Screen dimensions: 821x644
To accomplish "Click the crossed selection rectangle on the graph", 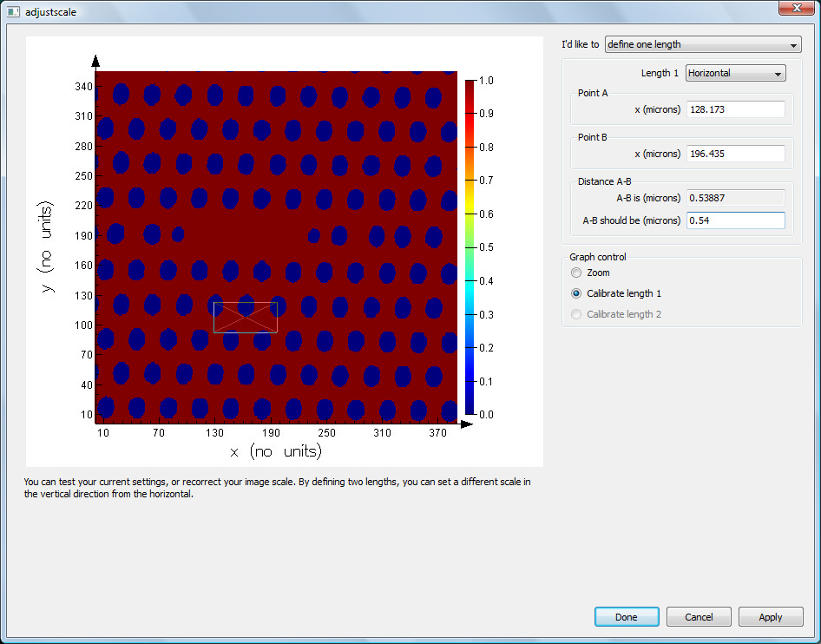I will [x=246, y=318].
